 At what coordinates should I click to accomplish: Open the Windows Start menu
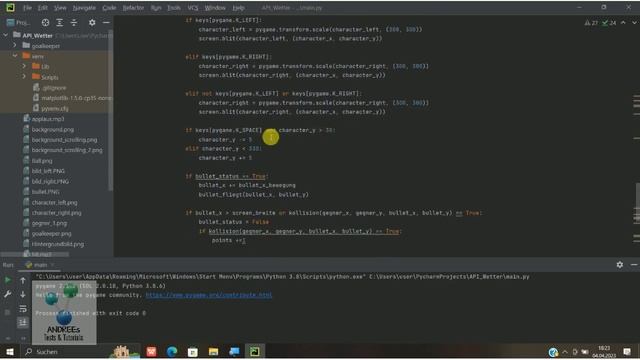point(10,351)
